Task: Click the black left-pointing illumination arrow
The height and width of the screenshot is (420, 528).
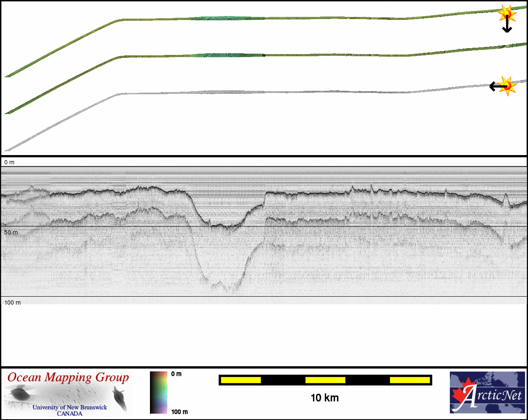Action: (496, 86)
